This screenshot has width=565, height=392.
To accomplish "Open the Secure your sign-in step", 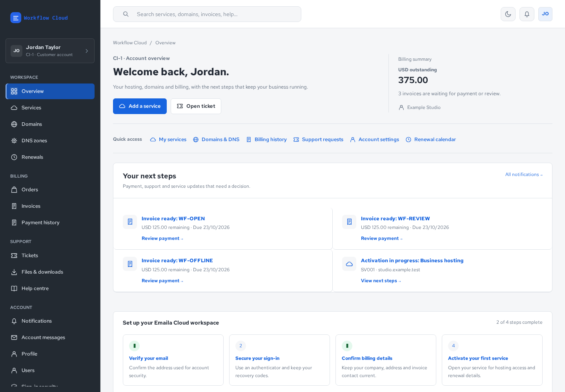I will pyautogui.click(x=279, y=360).
